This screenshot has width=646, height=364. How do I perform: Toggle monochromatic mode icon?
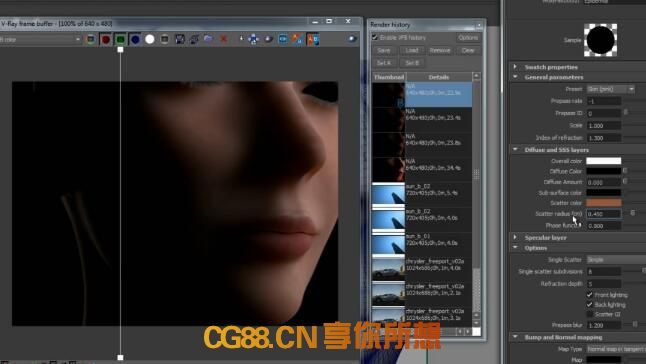(164, 39)
